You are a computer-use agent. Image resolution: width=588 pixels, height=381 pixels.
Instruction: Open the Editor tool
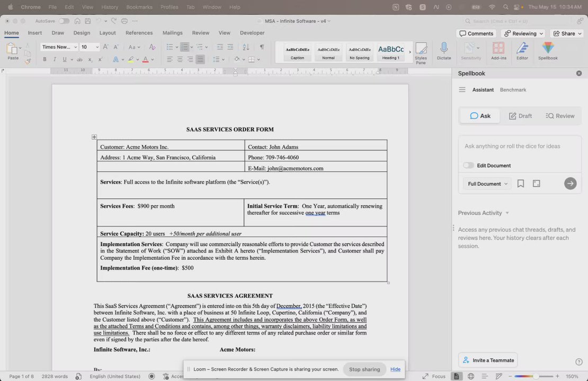(522, 51)
